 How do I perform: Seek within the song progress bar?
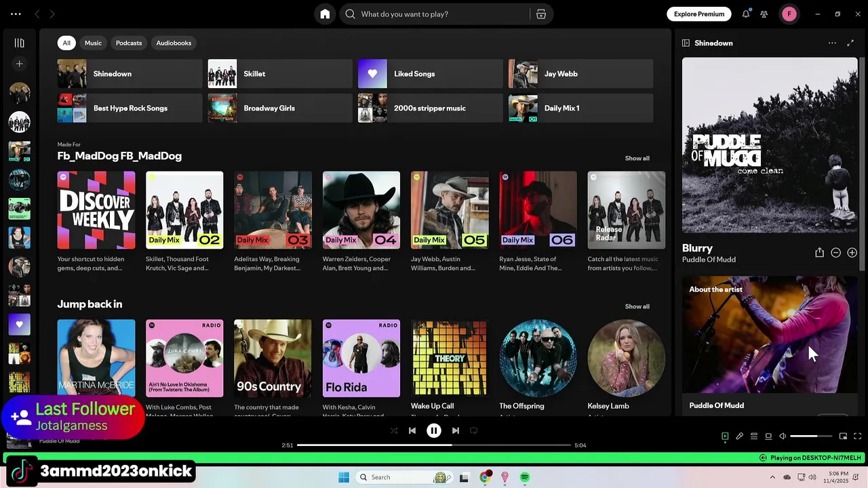(434, 445)
